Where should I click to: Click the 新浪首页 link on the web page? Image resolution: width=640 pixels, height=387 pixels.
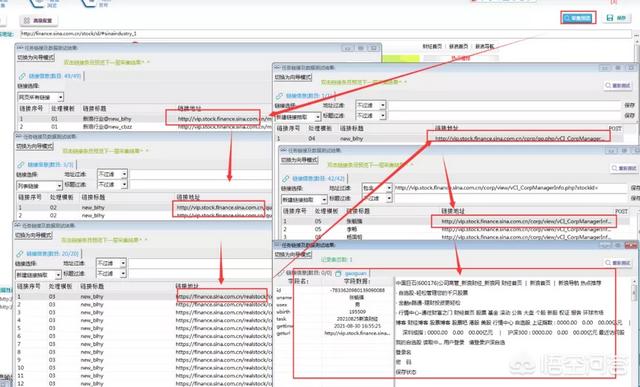point(458,47)
